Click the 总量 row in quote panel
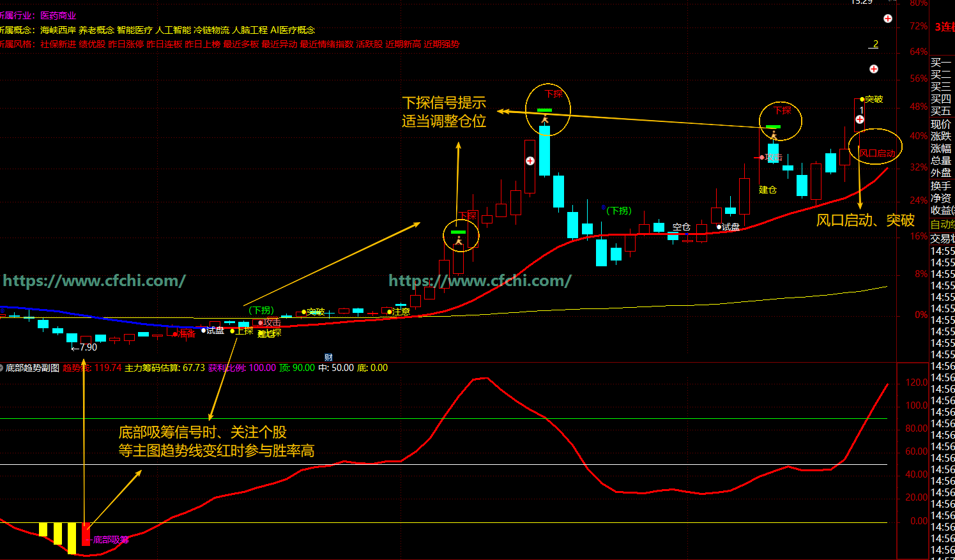Image resolution: width=955 pixels, height=560 pixels. [941, 160]
